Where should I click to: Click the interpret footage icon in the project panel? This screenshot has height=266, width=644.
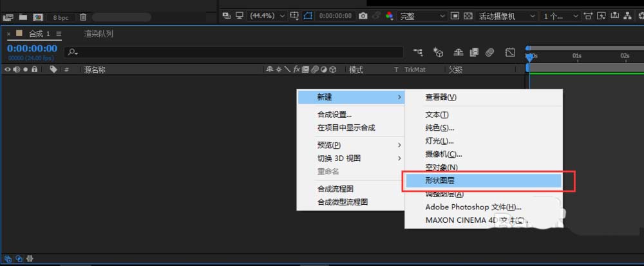coord(8,17)
